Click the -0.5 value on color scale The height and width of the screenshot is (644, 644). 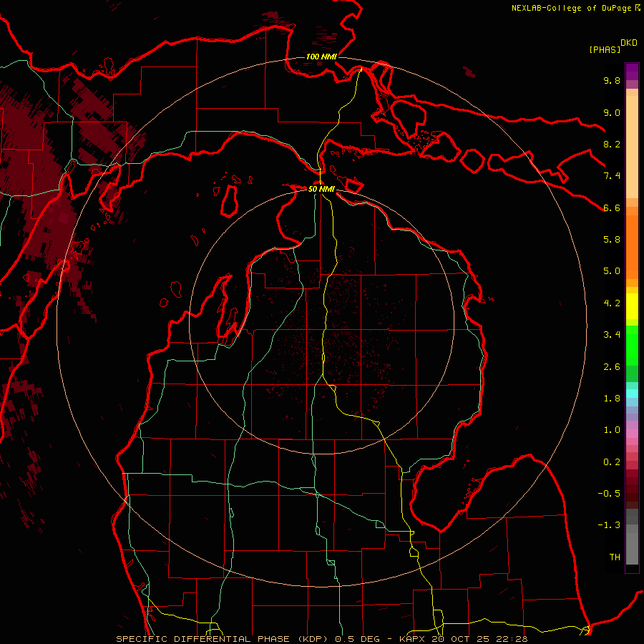[609, 494]
